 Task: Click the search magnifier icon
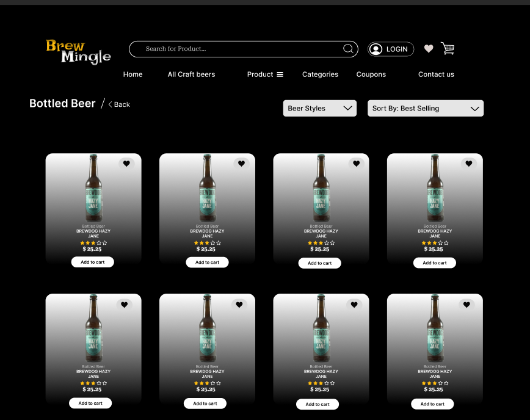[348, 49]
